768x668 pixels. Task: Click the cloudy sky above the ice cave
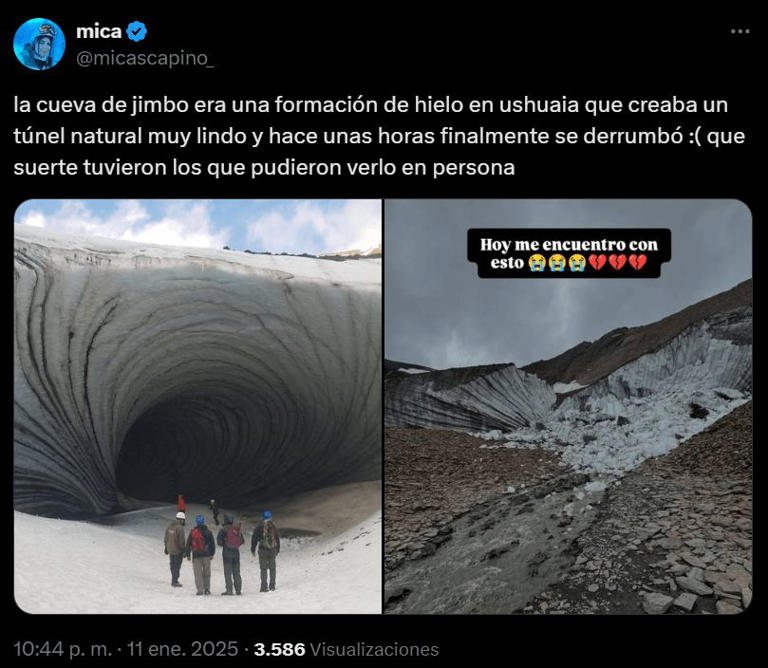click(x=196, y=225)
